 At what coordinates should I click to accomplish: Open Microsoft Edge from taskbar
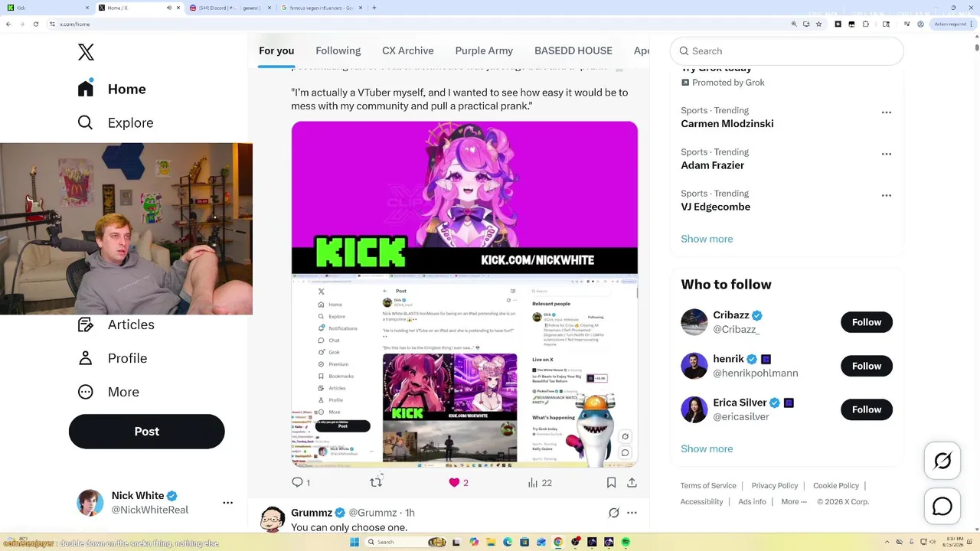[x=507, y=542]
